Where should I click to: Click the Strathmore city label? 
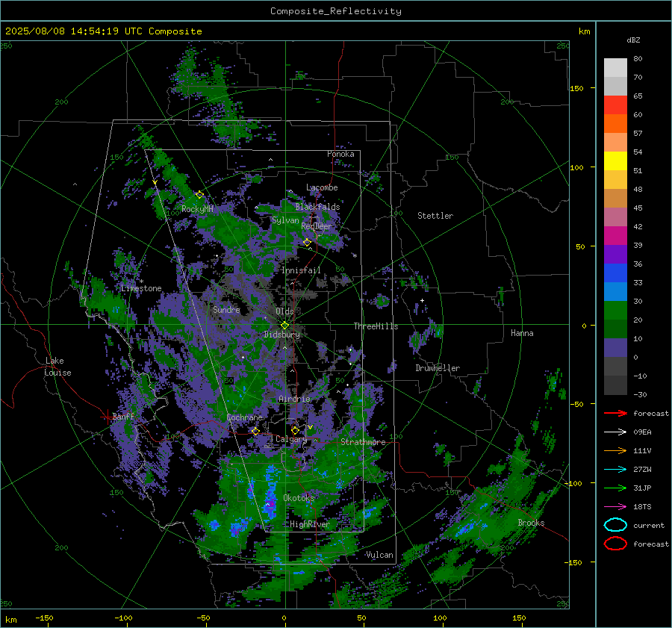pyautogui.click(x=364, y=442)
